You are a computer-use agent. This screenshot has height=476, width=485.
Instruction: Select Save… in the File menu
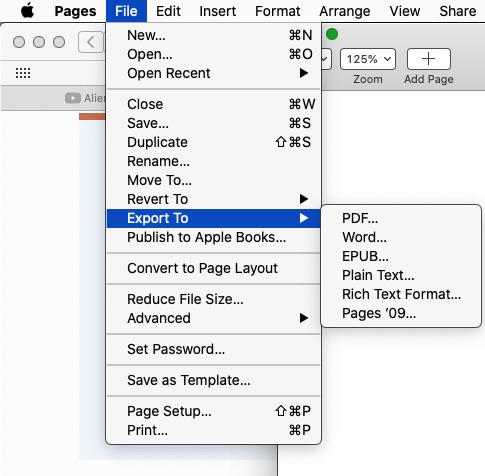click(x=213, y=123)
